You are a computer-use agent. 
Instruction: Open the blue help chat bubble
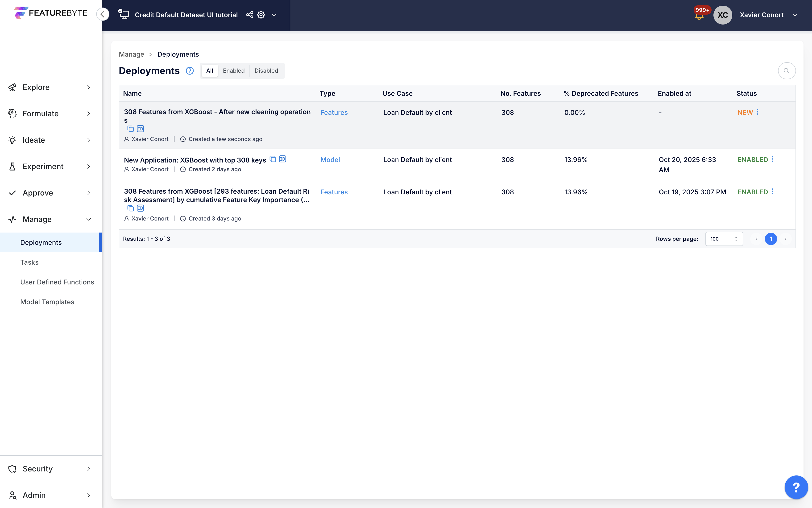796,487
